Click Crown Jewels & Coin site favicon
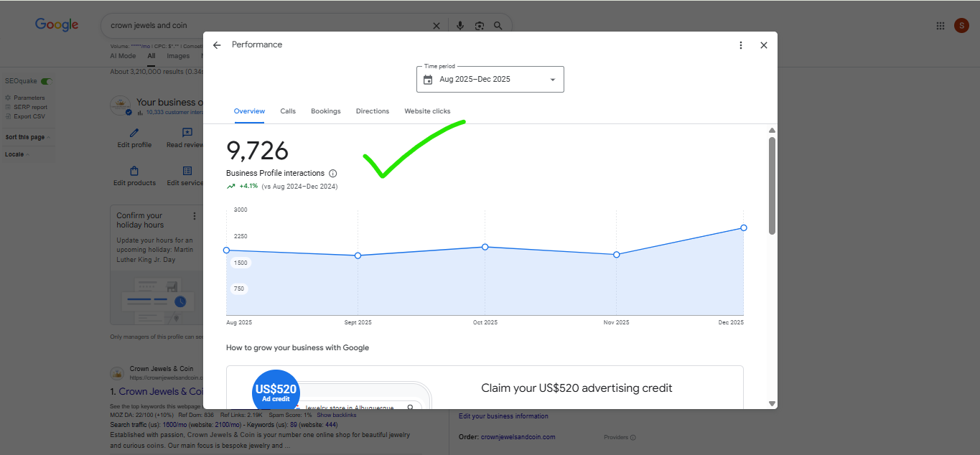The width and height of the screenshot is (980, 455). 116,373
